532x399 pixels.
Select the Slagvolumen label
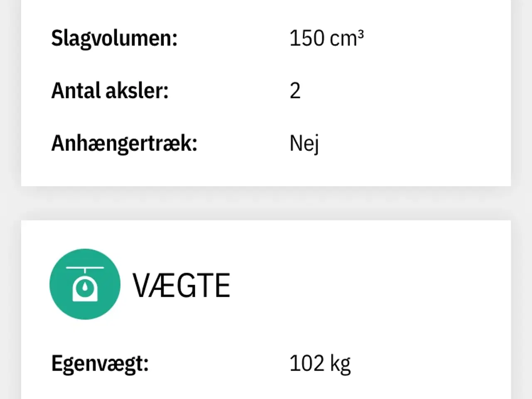click(x=115, y=38)
